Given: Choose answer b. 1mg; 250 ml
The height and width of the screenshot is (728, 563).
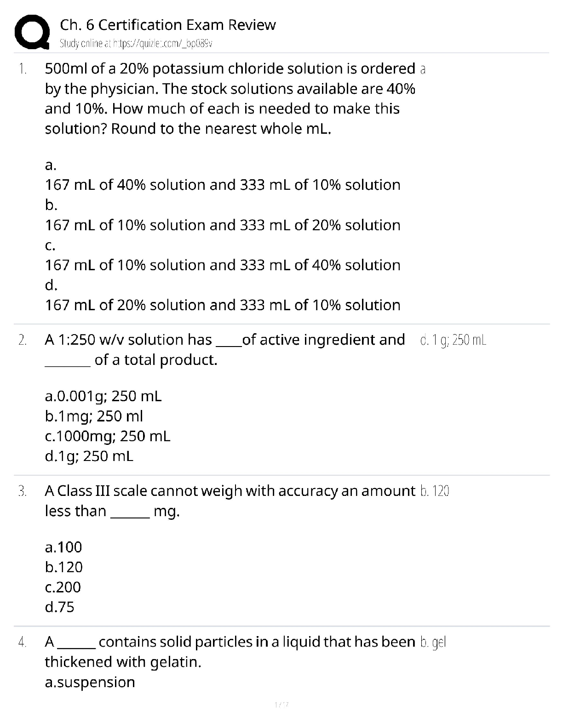Looking at the screenshot, I should (94, 416).
